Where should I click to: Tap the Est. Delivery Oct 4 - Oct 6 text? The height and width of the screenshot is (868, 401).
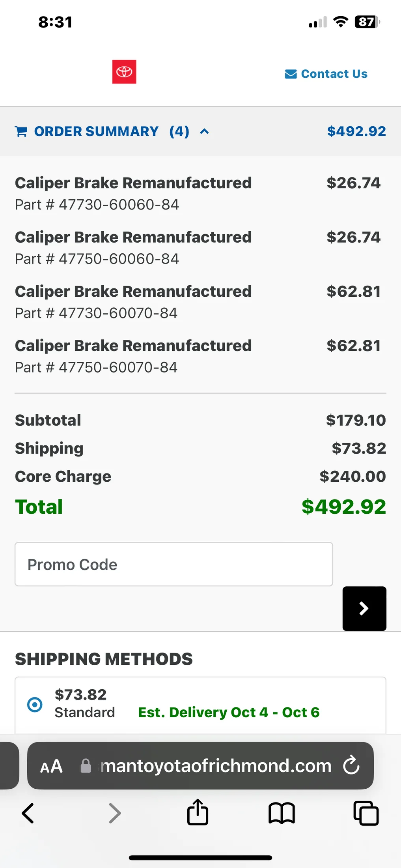pos(229,712)
